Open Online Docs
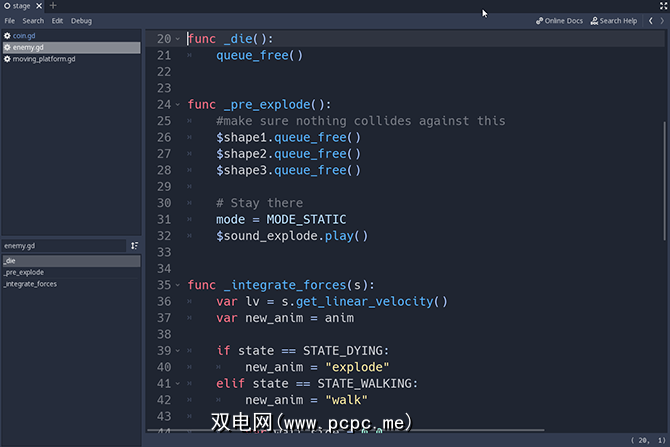Image resolution: width=670 pixels, height=447 pixels. click(x=559, y=20)
